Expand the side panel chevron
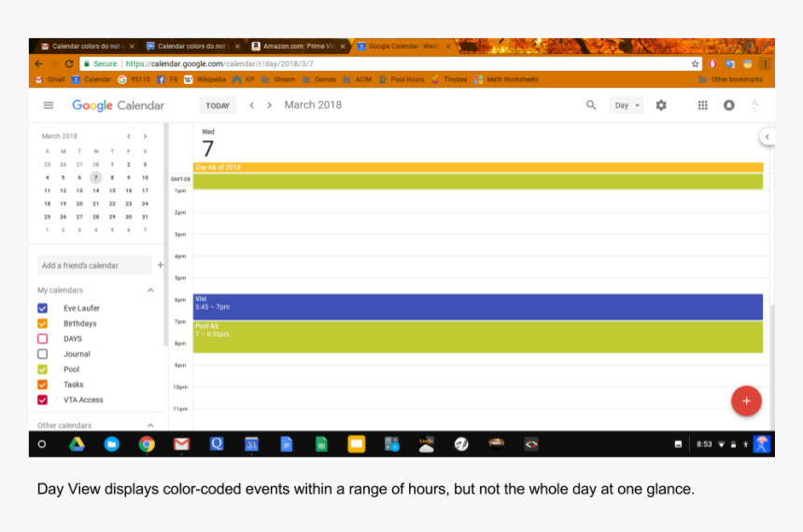Image resolution: width=803 pixels, height=532 pixels. [767, 136]
